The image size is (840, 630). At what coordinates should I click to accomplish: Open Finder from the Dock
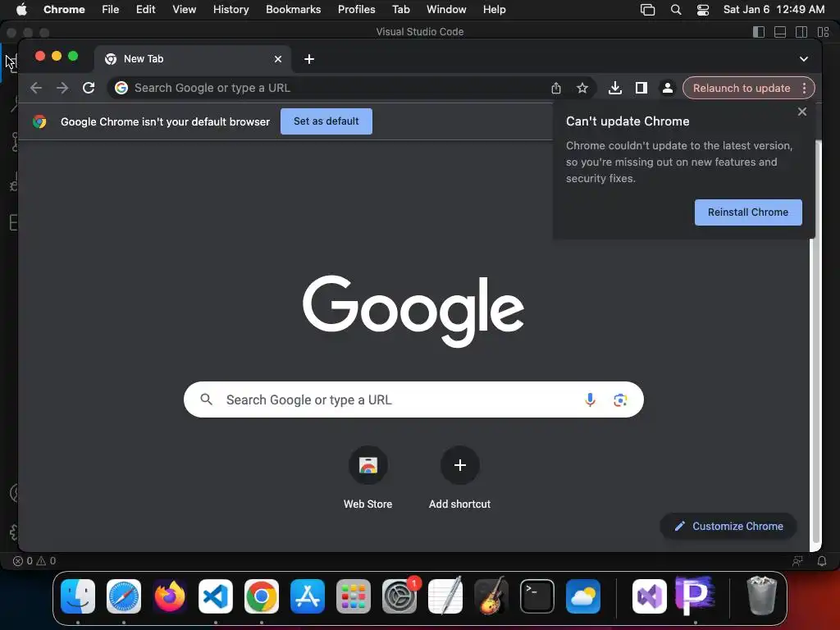pyautogui.click(x=78, y=596)
